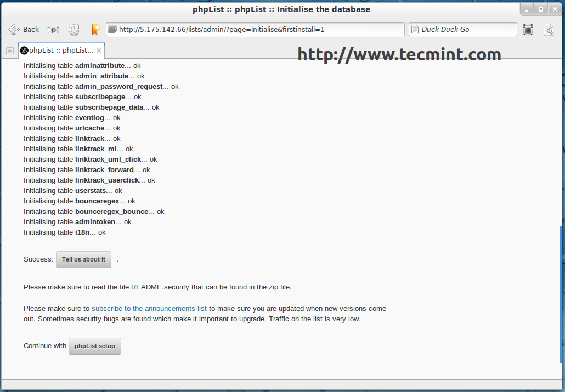Click the 'subscribepage...' table line
The image size is (565, 392).
[82, 97]
